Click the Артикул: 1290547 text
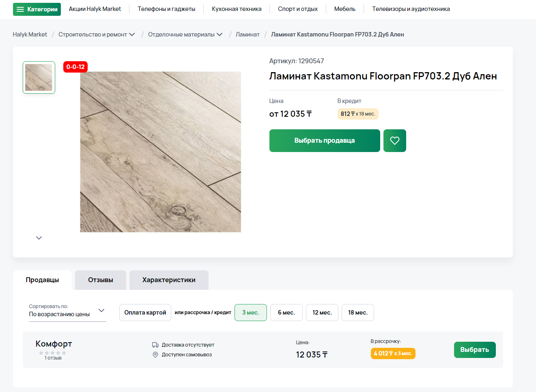 tap(297, 61)
